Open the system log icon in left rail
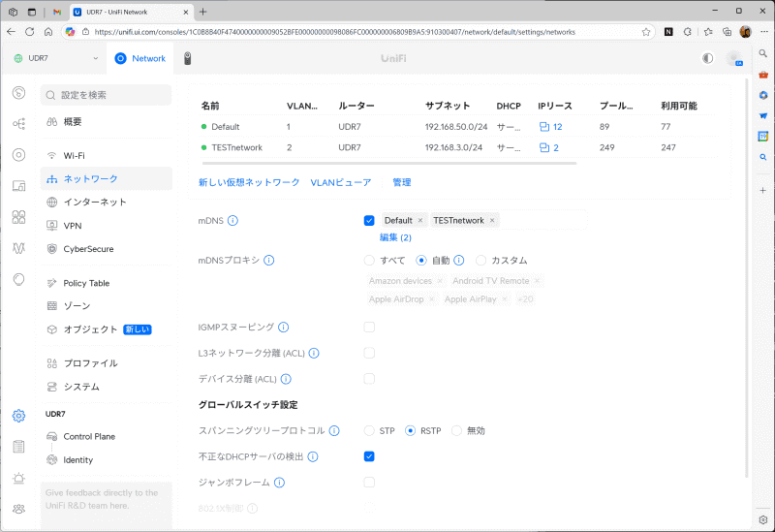This screenshot has width=775, height=532. point(18,447)
